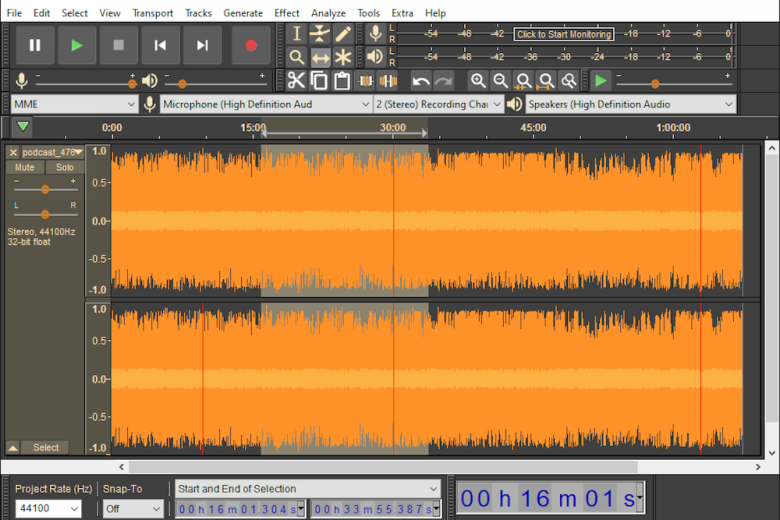Trim audio outside the selection

coord(365,81)
